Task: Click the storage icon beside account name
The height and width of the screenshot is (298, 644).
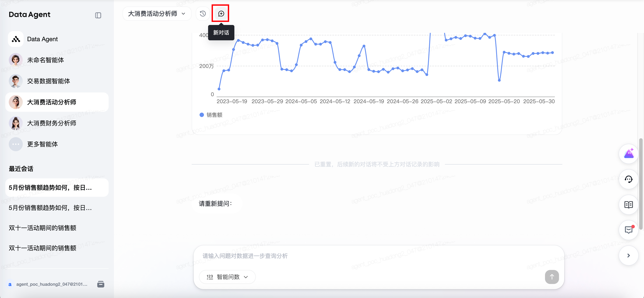Action: click(101, 284)
